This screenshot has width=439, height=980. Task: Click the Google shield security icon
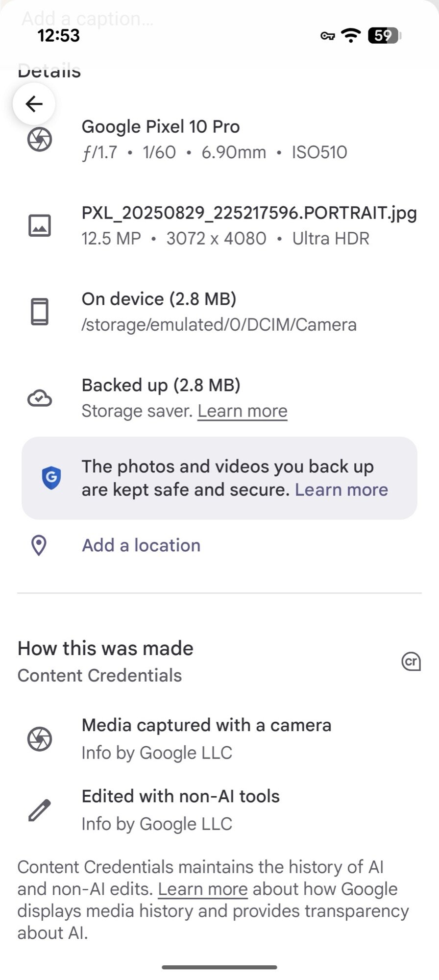coord(51,478)
